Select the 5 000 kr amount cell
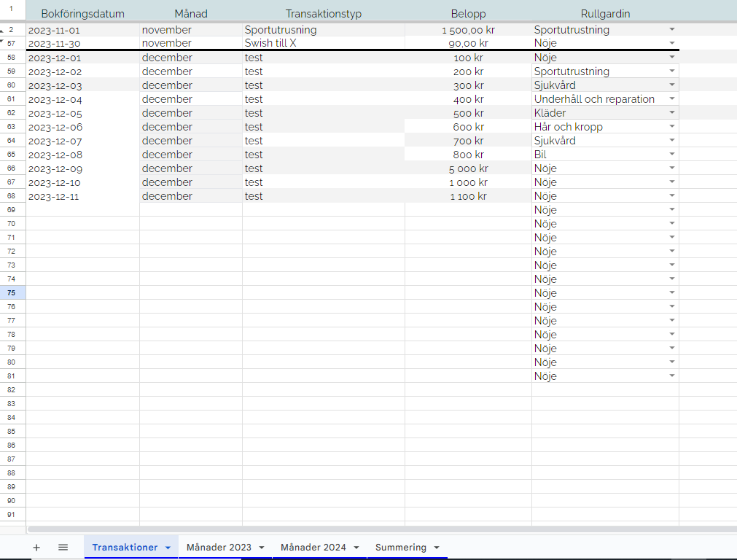 tap(468, 168)
